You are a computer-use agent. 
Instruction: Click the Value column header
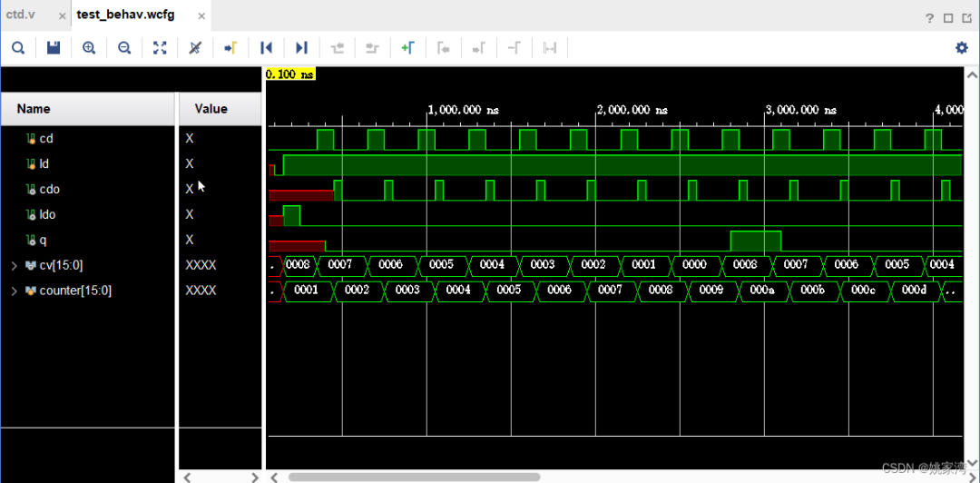pyautogui.click(x=220, y=109)
